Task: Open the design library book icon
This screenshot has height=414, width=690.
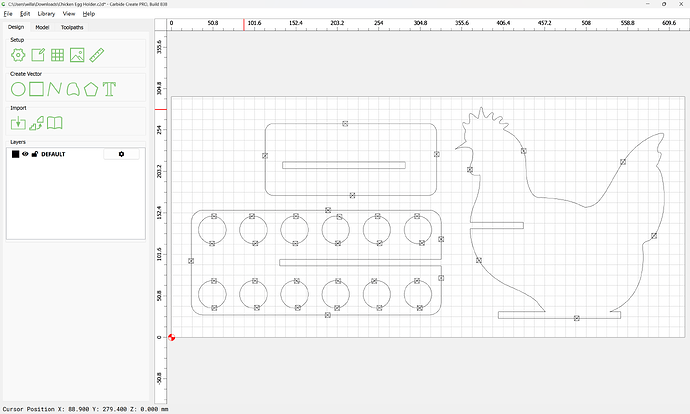Action: pos(56,123)
